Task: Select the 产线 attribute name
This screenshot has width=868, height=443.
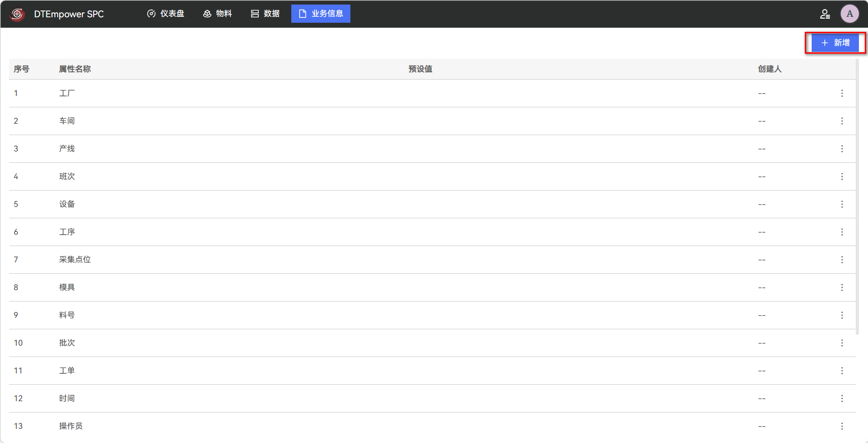Action: pos(67,149)
